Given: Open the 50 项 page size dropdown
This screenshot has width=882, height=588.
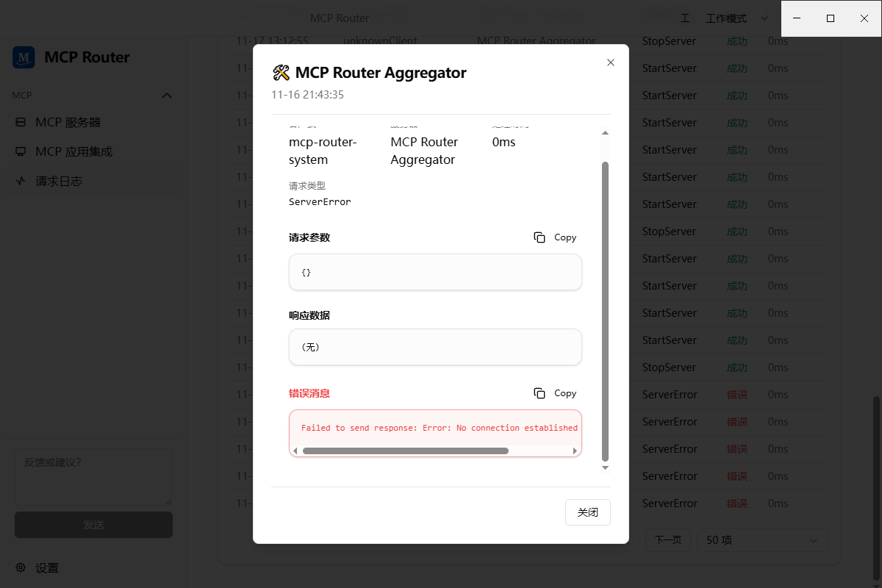Looking at the screenshot, I should pos(762,540).
